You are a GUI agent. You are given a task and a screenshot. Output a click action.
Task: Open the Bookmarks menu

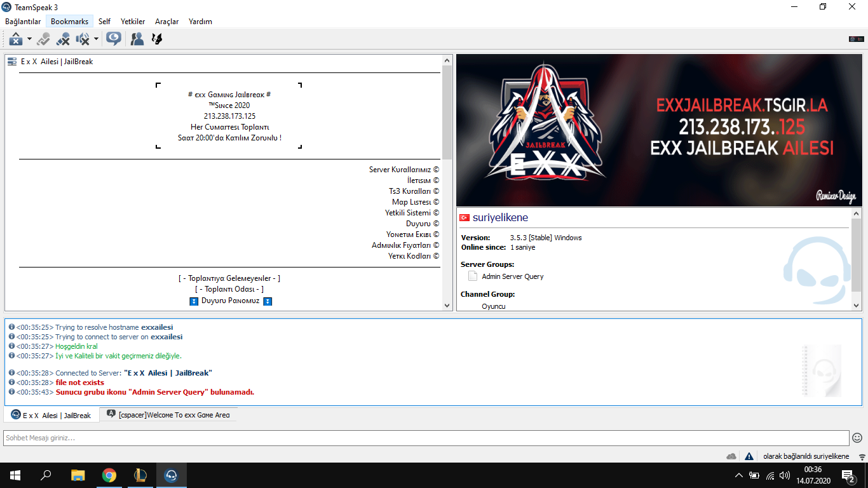[70, 22]
